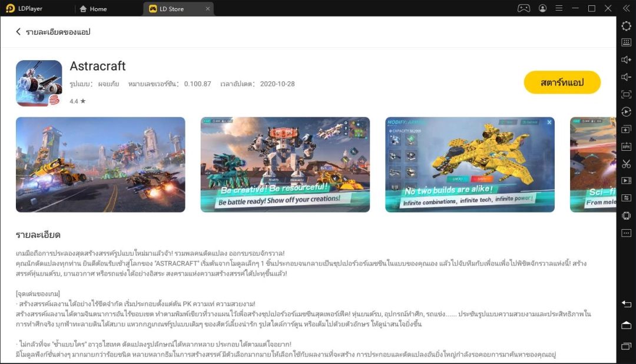Increase emulator volume with volume-up icon
636x364 pixels.
coord(626,59)
